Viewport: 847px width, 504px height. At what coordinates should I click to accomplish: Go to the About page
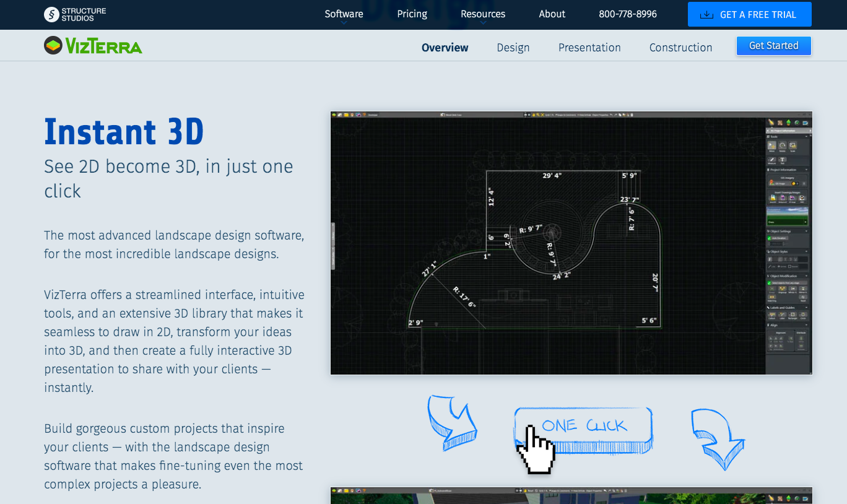[552, 14]
